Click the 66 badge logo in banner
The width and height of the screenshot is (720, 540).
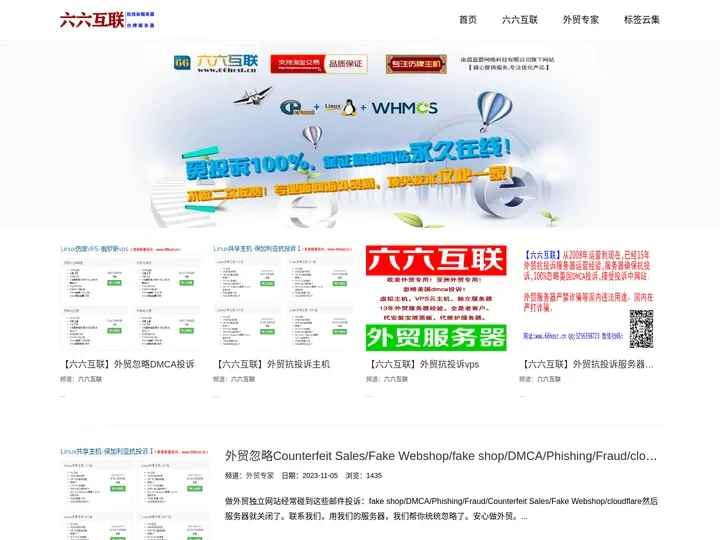(x=182, y=63)
